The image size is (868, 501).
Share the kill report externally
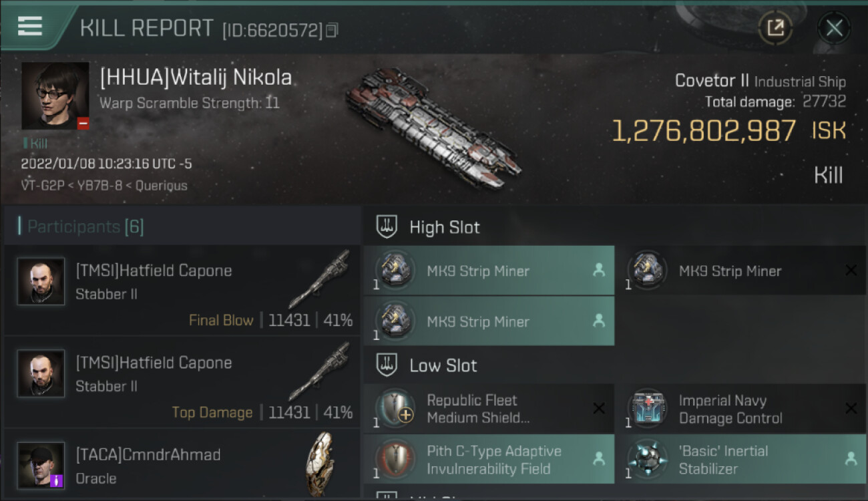click(x=775, y=28)
